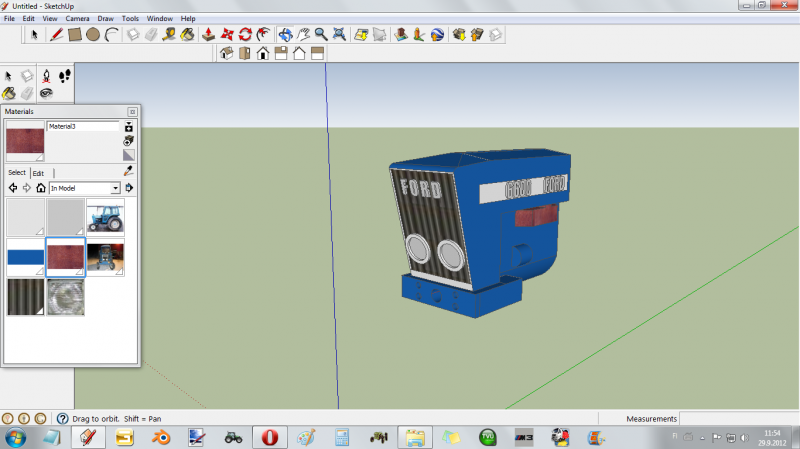The image size is (800, 449).
Task: Open the Tools menu
Action: pyautogui.click(x=130, y=18)
